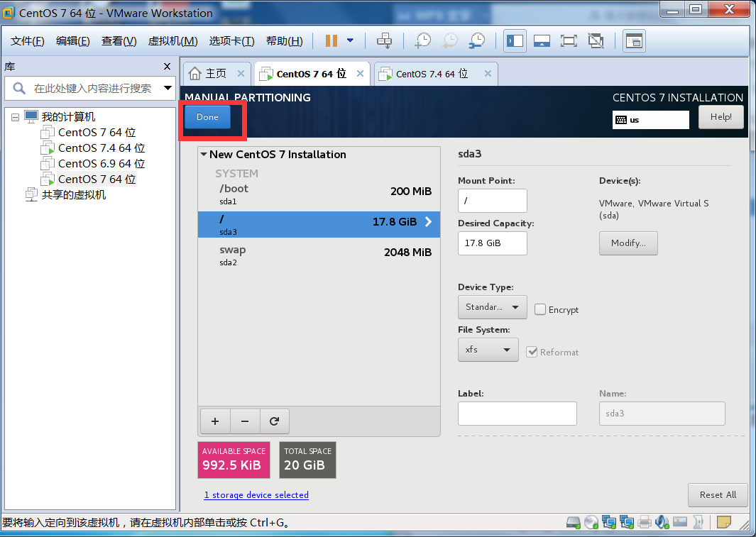Click the chevron on the / sda3 row

[x=428, y=221]
